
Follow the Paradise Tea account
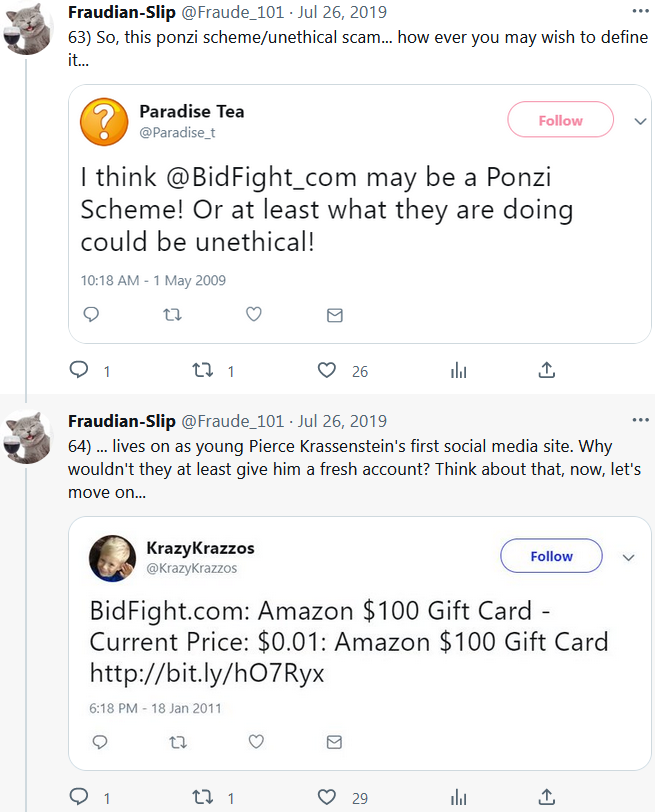tap(560, 121)
